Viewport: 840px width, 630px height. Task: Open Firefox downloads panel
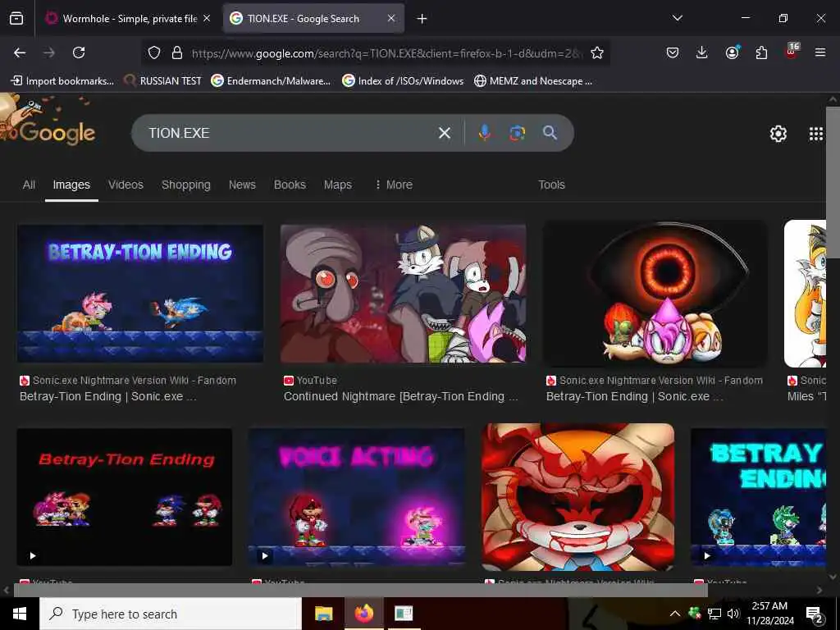pos(702,52)
